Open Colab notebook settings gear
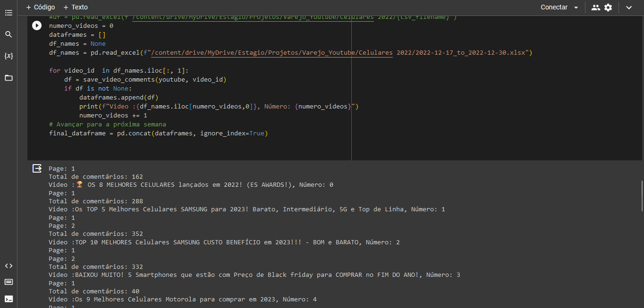 [608, 8]
